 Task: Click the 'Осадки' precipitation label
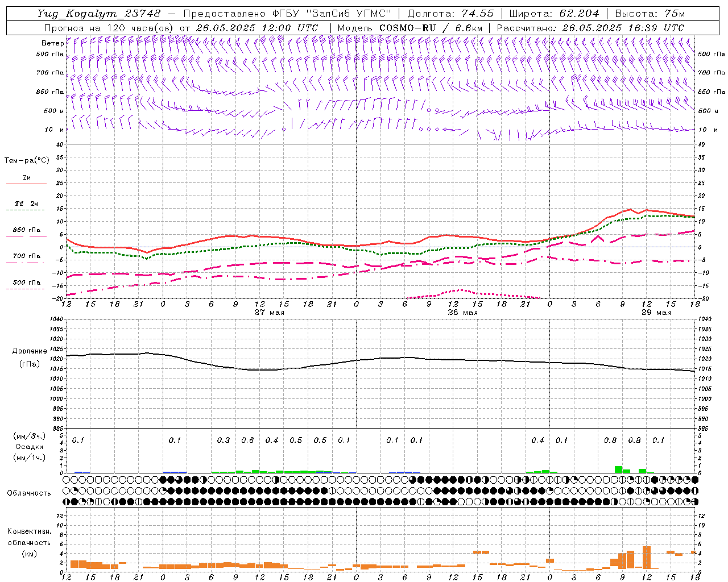coord(29,447)
